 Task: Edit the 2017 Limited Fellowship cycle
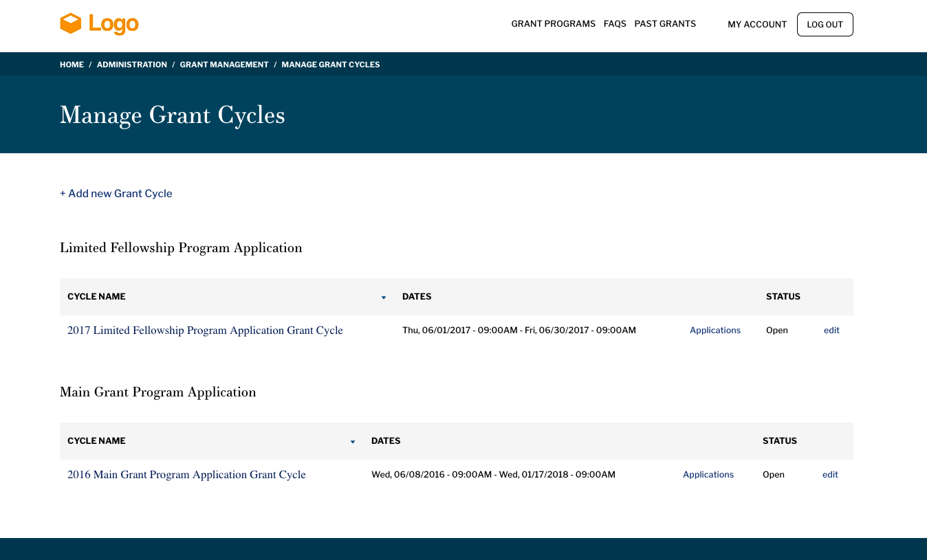click(x=831, y=331)
